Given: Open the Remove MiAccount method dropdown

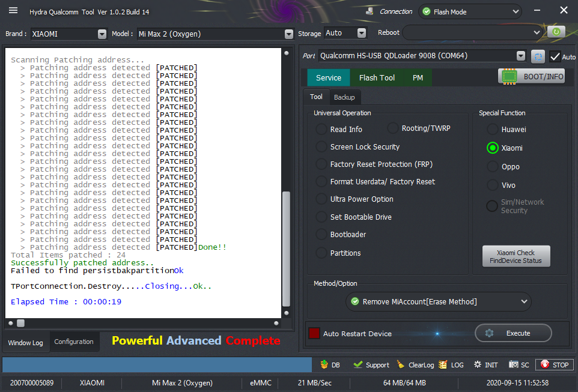Looking at the screenshot, I should 439,302.
